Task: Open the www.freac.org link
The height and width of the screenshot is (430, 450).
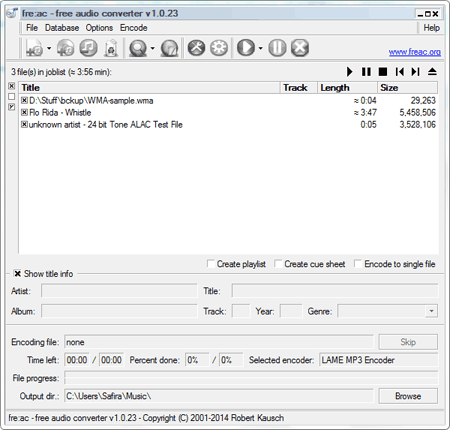Action: tap(415, 52)
